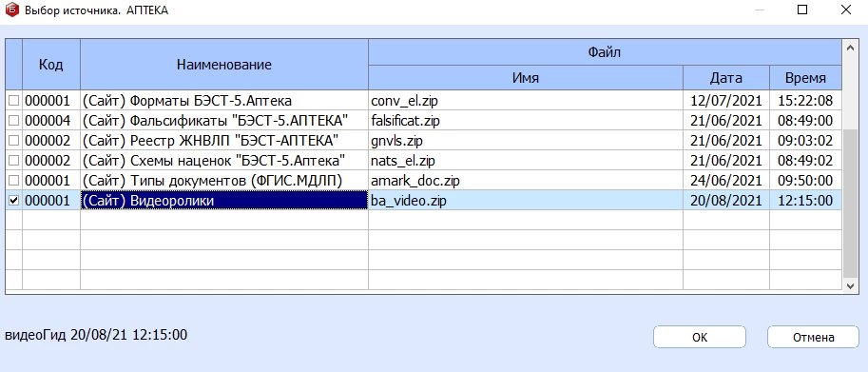The image size is (868, 372).
Task: Tick the checkbox for nats_el.zip row
Action: 14,161
